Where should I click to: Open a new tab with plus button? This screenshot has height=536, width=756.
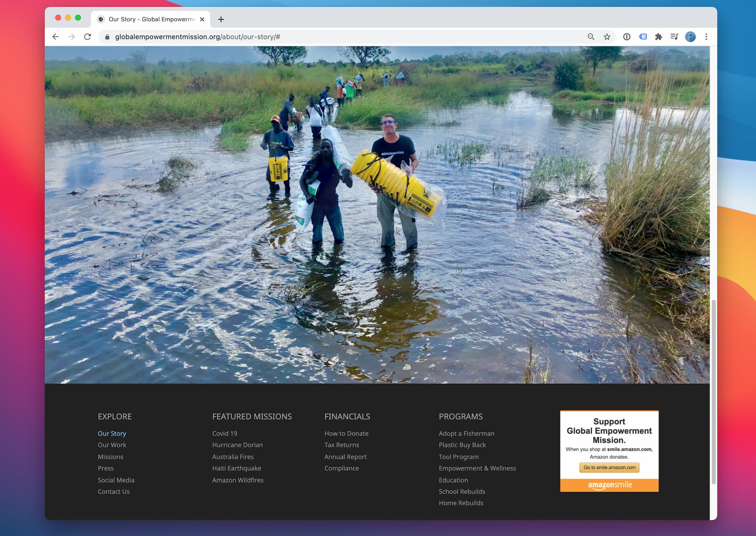(x=221, y=19)
